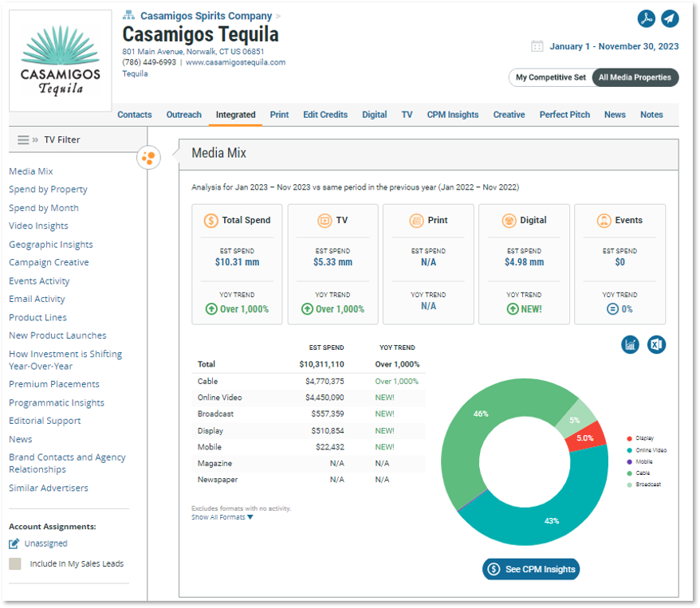
Task: Open the Notes tab
Action: [x=651, y=115]
